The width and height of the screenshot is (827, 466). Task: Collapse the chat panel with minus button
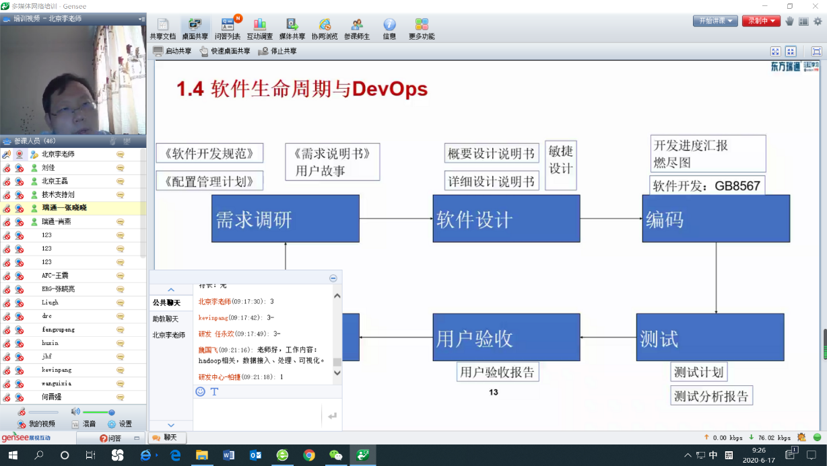click(333, 278)
